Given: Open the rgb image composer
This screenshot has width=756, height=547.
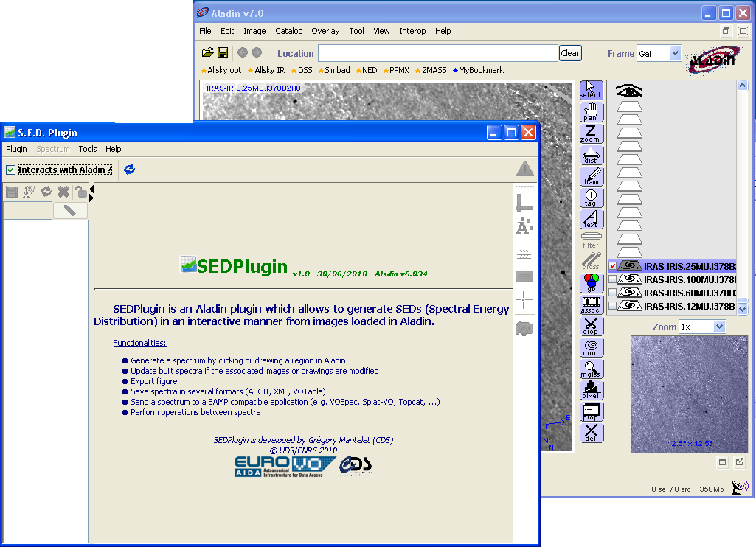Looking at the screenshot, I should (591, 283).
